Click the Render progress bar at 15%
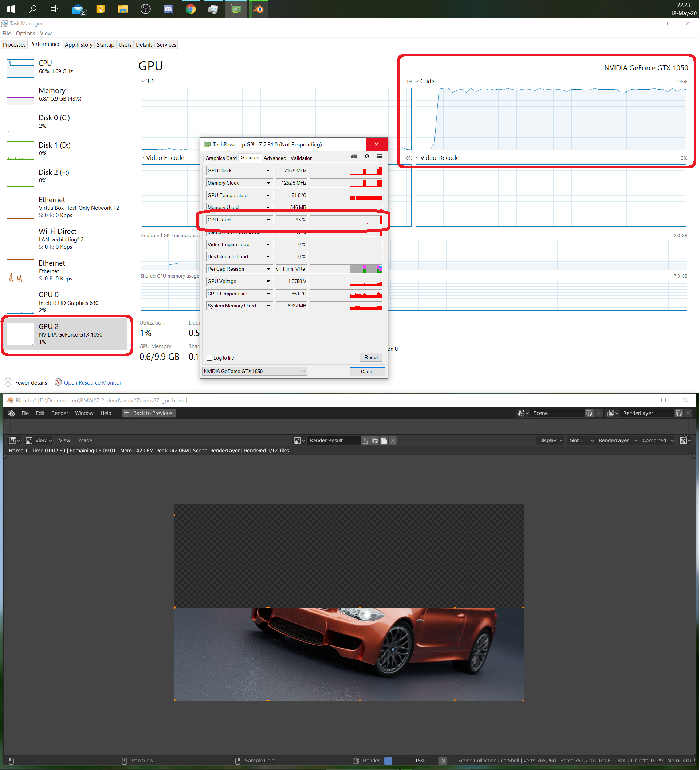The height and width of the screenshot is (770, 700). tap(412, 761)
